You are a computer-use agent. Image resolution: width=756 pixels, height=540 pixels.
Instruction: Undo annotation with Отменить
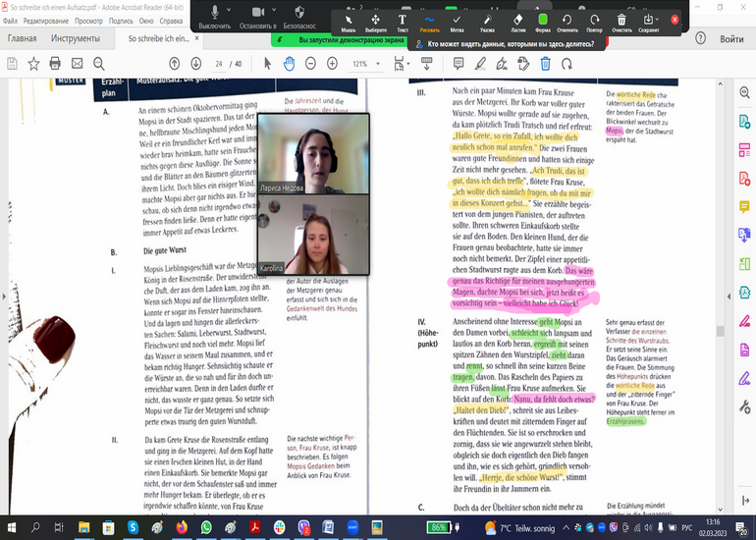click(567, 20)
